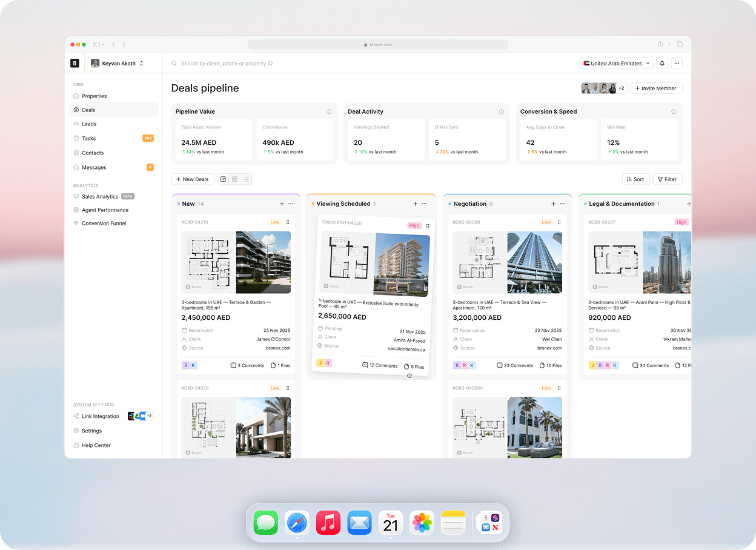
Task: Click the Bronex logo in sidebar
Action: point(75,63)
